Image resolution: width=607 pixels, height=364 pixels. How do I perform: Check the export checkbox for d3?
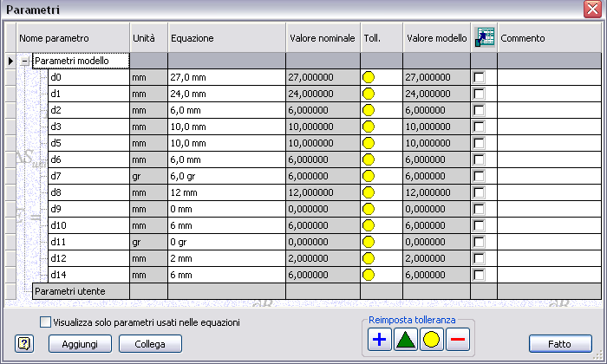[x=479, y=127]
